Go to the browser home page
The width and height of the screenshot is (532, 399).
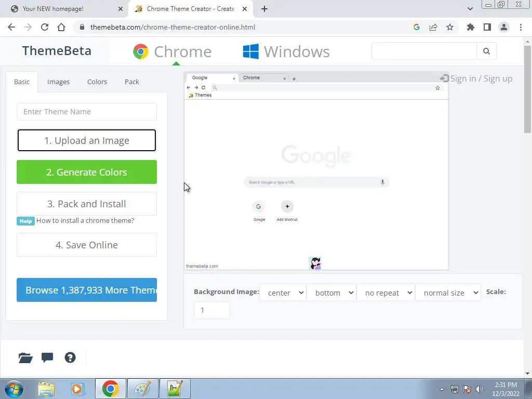(x=61, y=27)
